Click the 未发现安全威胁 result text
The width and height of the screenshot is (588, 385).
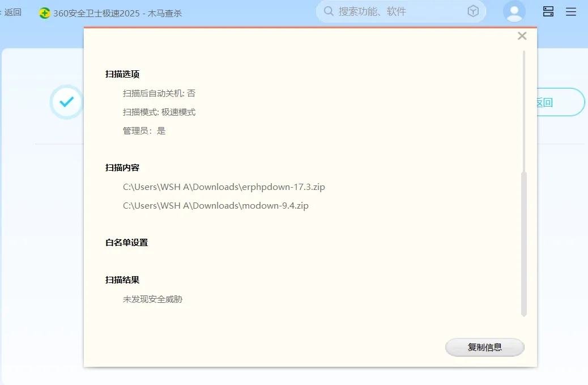coord(152,299)
